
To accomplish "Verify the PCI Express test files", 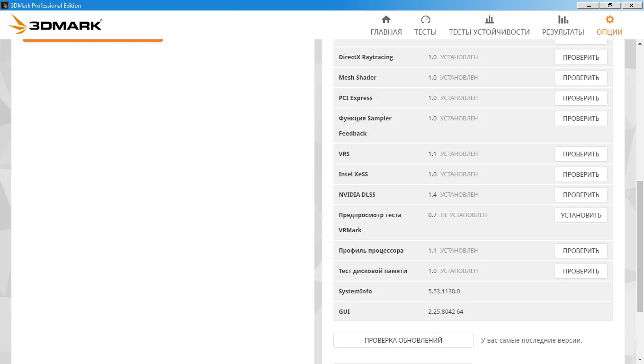I will click(x=581, y=98).
